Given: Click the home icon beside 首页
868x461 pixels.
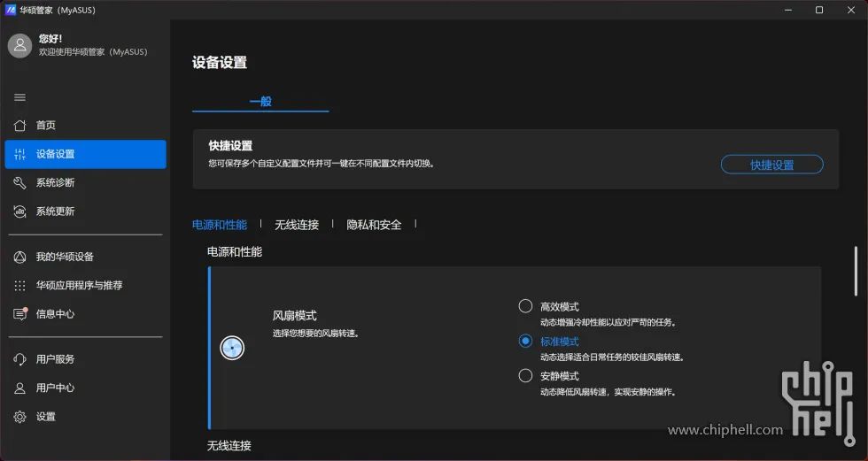Looking at the screenshot, I should coord(19,126).
